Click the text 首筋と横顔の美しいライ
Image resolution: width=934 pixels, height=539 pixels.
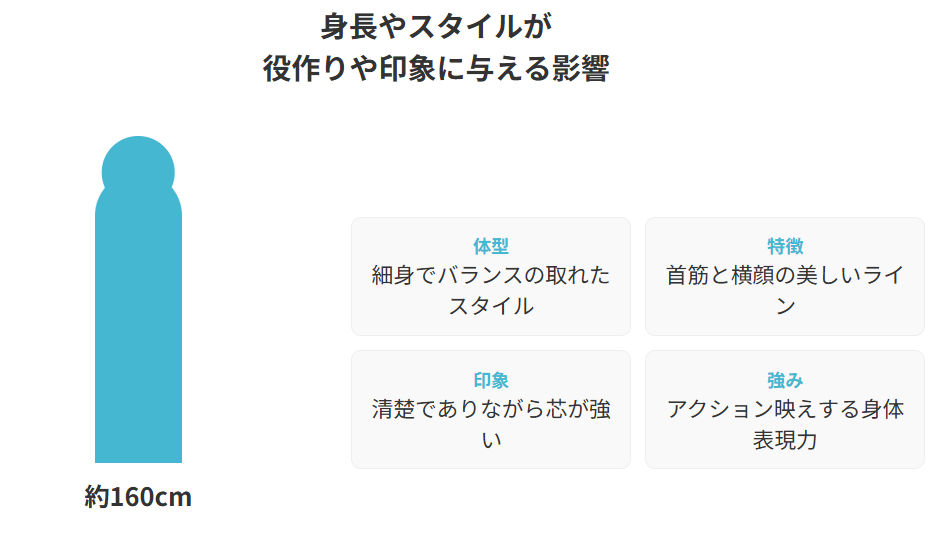[x=785, y=275]
